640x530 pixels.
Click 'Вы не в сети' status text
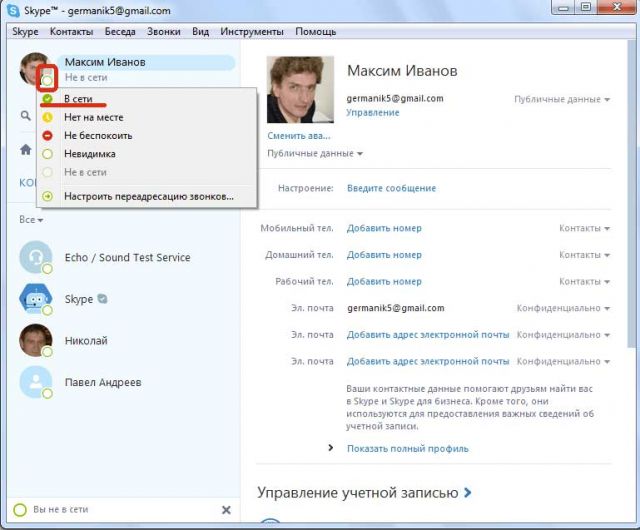[x=60, y=510]
